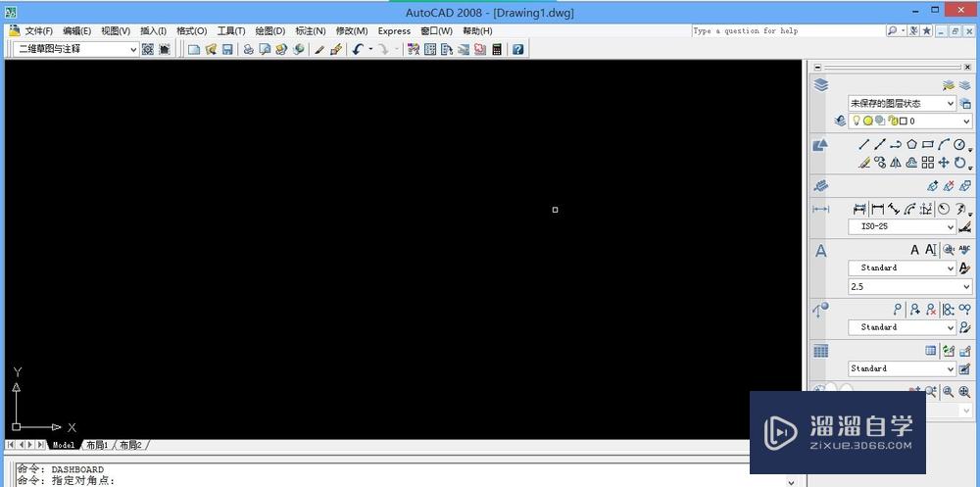The image size is (980, 487).
Task: Open the 工具(T) menu
Action: click(x=231, y=30)
